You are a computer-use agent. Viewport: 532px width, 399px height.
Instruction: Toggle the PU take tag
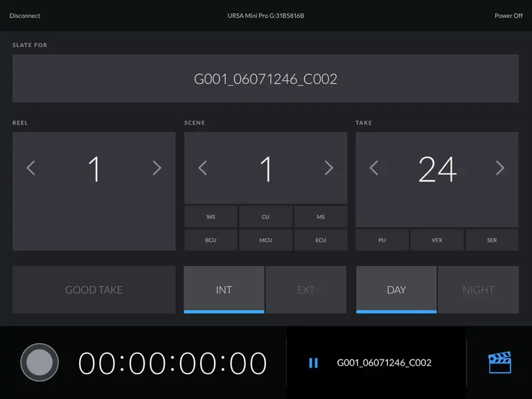[382, 240]
